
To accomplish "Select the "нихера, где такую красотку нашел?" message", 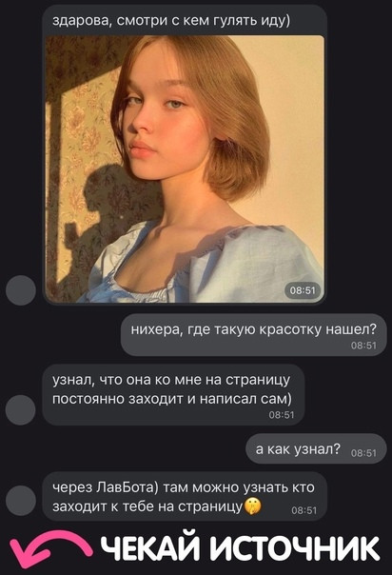I will 253,335.
